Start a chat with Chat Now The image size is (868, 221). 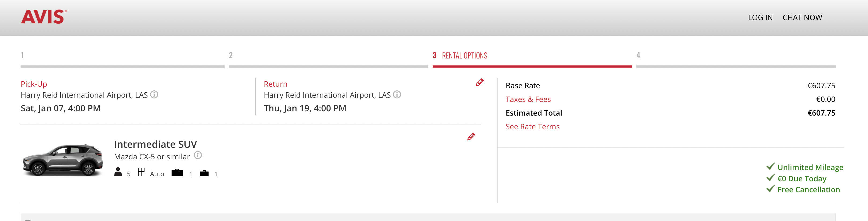[802, 17]
